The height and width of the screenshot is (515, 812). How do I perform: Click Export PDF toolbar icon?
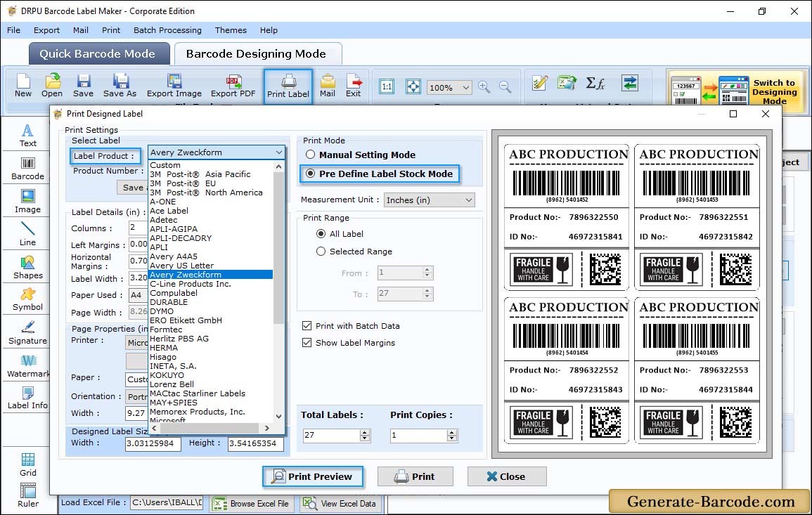pos(233,86)
